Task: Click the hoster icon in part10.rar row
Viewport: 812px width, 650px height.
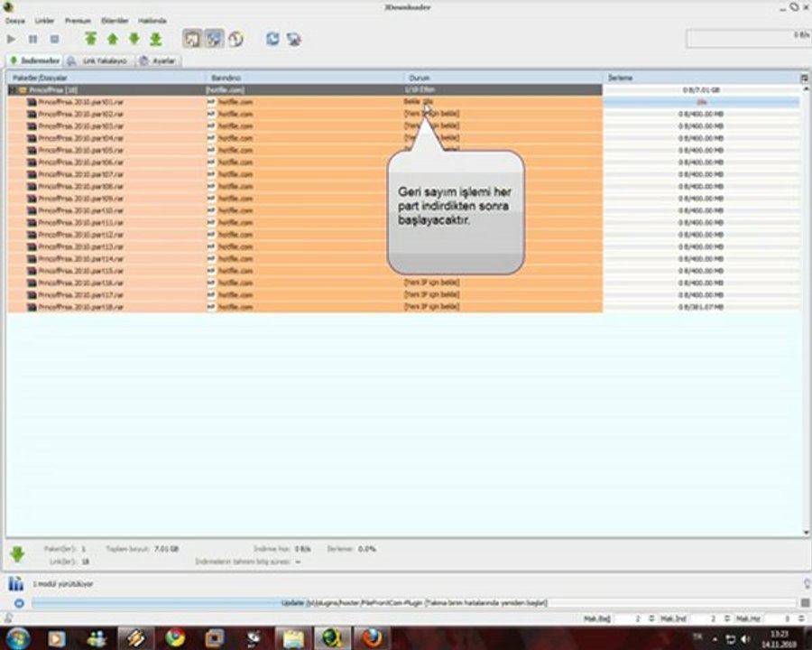Action: 211,210
